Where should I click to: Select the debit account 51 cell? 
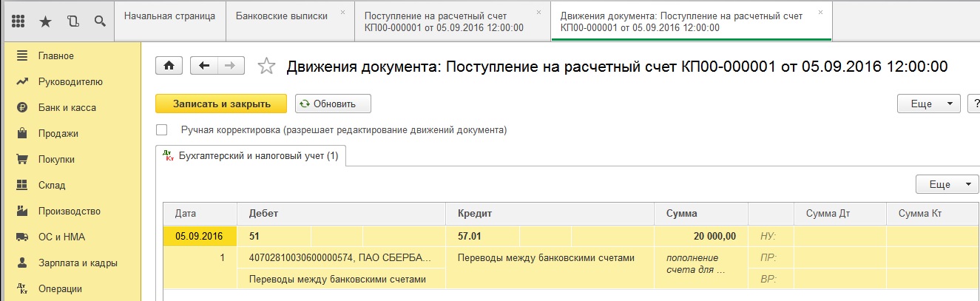pos(274,237)
